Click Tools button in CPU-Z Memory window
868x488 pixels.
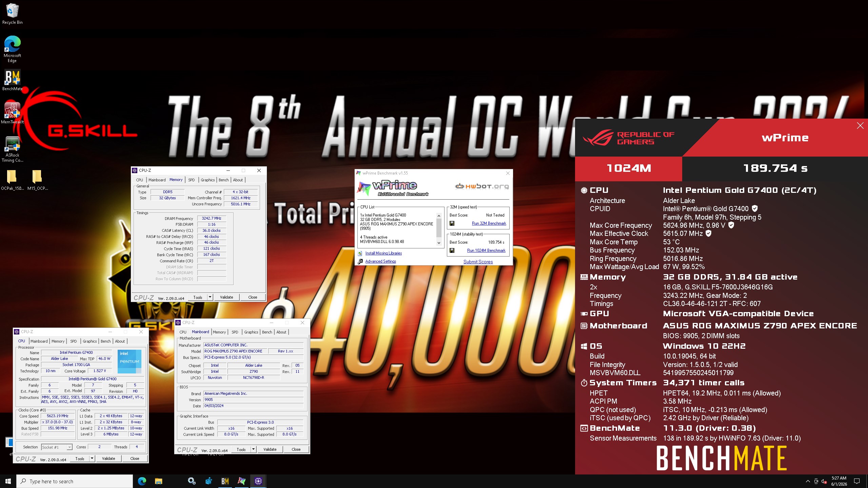pos(198,297)
